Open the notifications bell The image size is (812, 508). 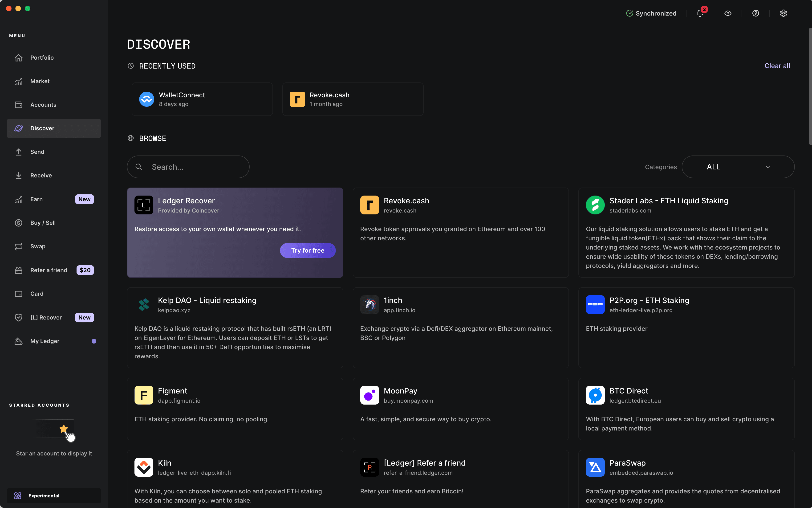[x=700, y=13]
